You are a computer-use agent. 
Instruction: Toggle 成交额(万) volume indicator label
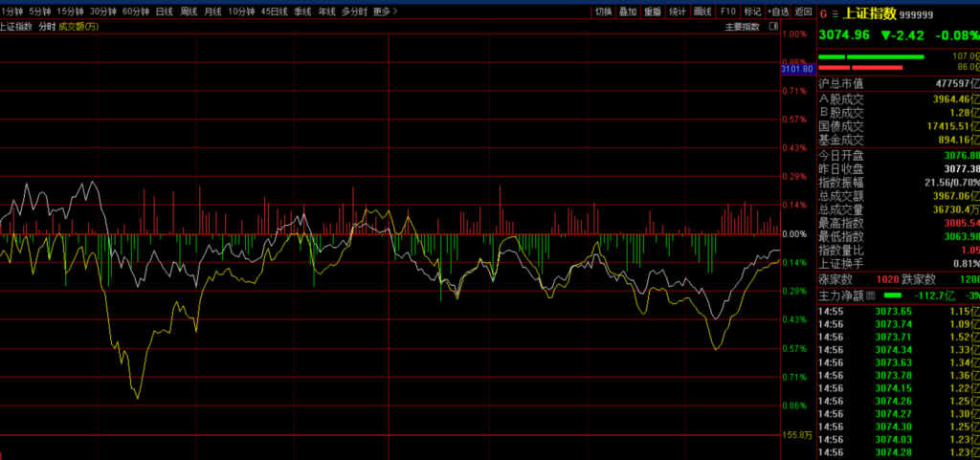pos(80,26)
